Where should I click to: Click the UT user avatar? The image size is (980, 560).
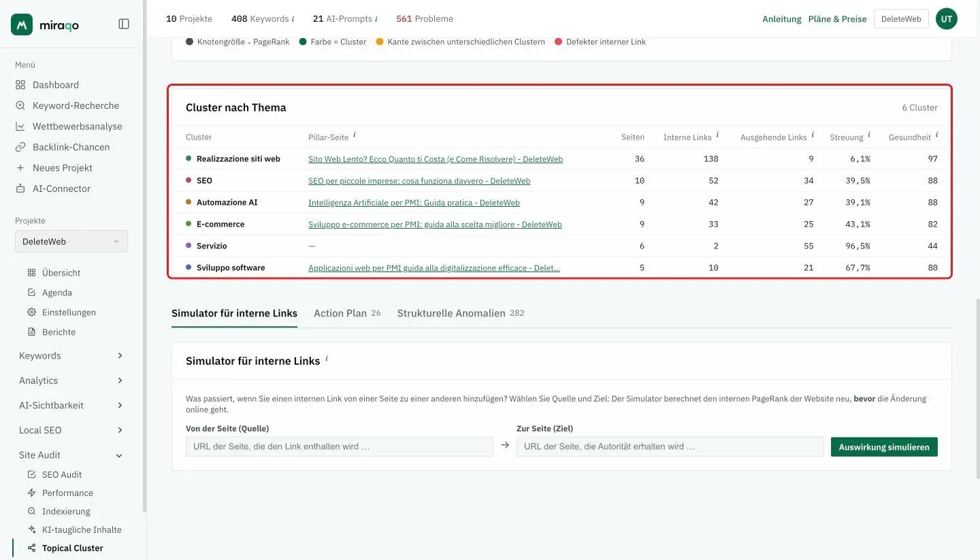947,19
